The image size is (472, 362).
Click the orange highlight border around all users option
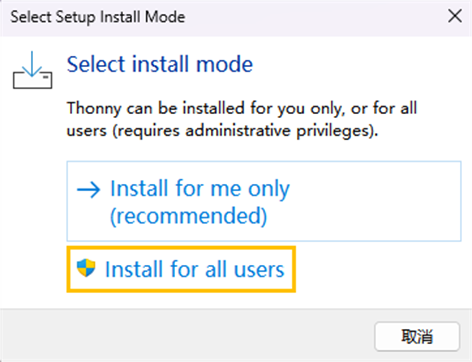181,248
